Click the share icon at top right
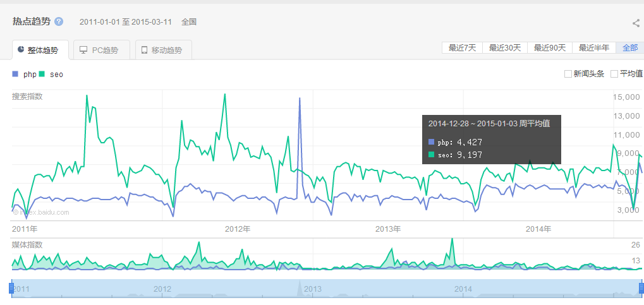Viewport: 644px width, 305px height. tap(636, 23)
